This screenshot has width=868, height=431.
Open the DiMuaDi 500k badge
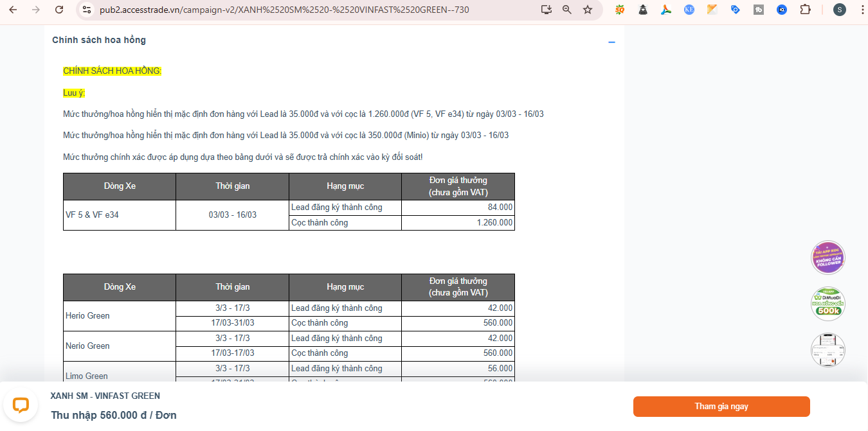click(x=828, y=304)
